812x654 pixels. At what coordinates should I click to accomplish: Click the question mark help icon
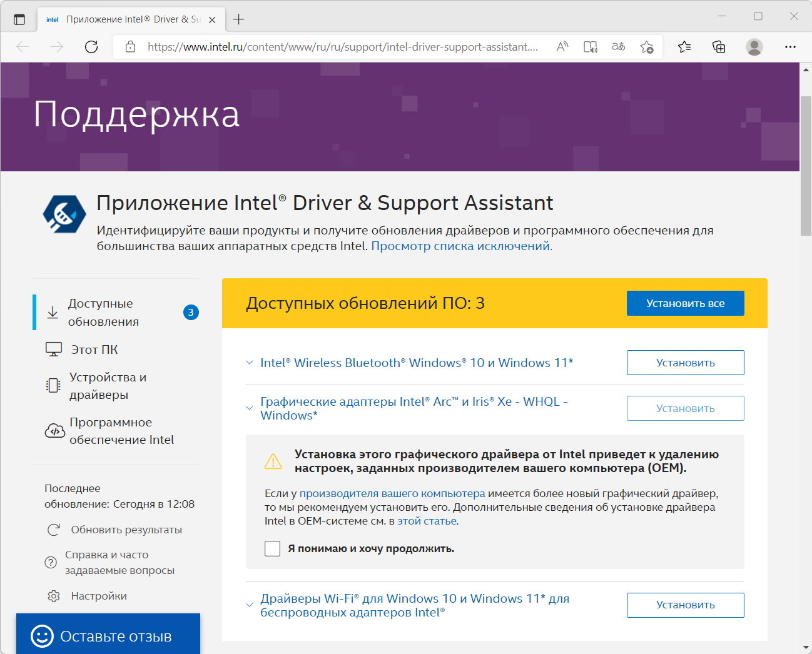[x=51, y=562]
